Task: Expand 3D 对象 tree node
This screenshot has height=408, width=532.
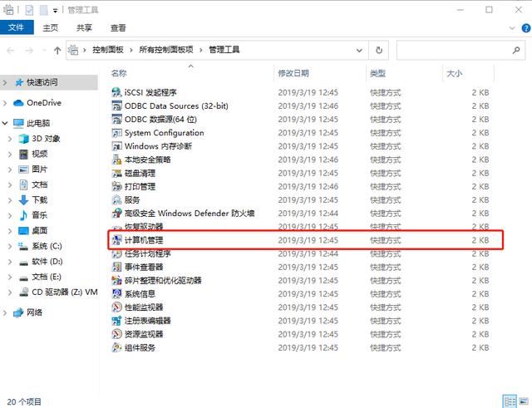Action: [x=10, y=139]
